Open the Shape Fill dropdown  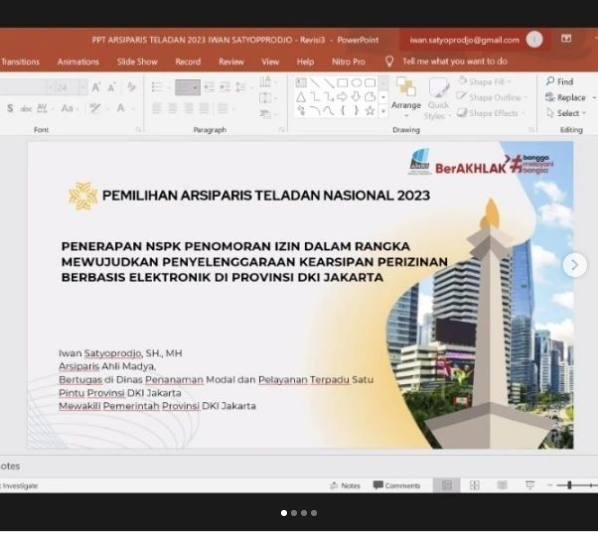tap(484, 82)
